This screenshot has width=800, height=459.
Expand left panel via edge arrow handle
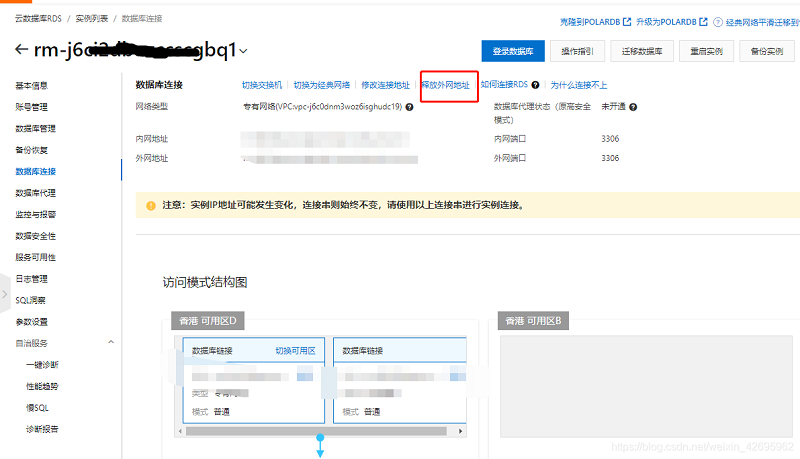point(5,294)
